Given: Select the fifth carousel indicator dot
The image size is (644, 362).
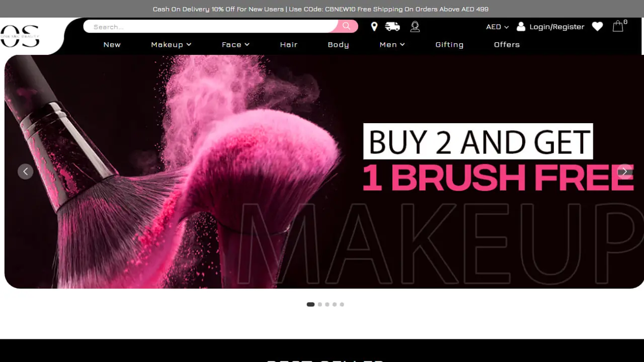Looking at the screenshot, I should 342,304.
